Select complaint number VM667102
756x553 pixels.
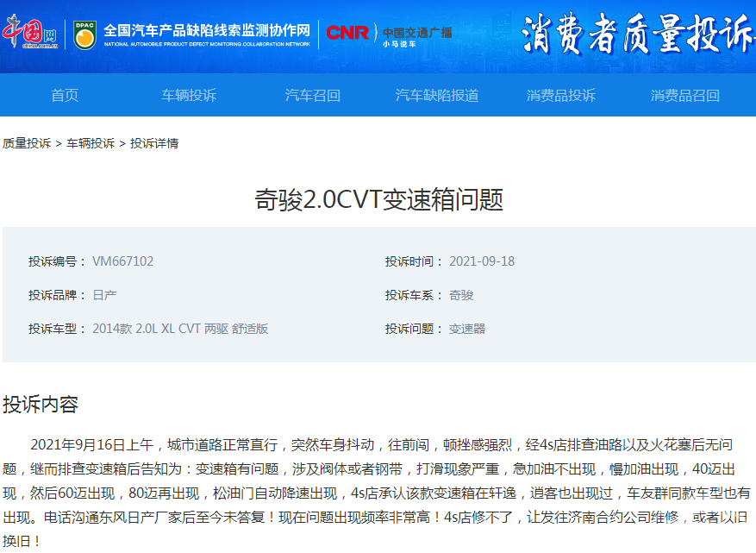click(122, 261)
